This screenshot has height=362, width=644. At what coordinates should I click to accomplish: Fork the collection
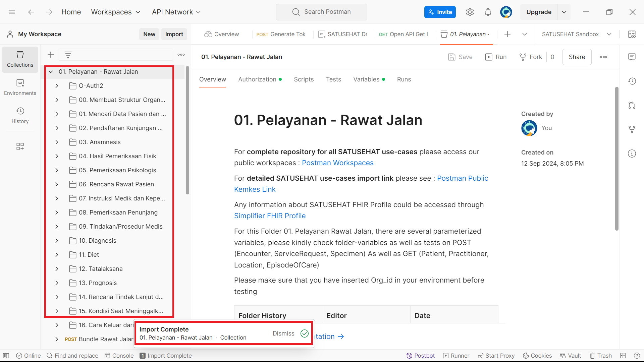tap(531, 57)
